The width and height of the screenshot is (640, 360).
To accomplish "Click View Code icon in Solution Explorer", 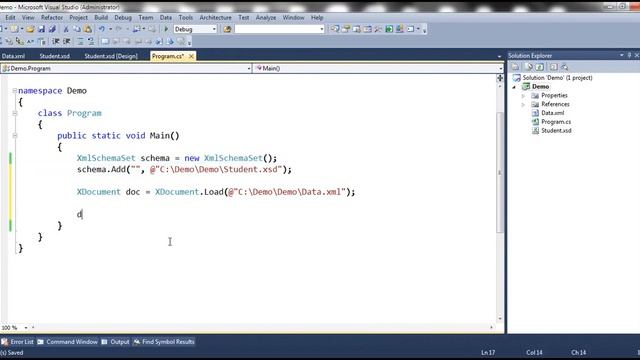I will tap(553, 67).
